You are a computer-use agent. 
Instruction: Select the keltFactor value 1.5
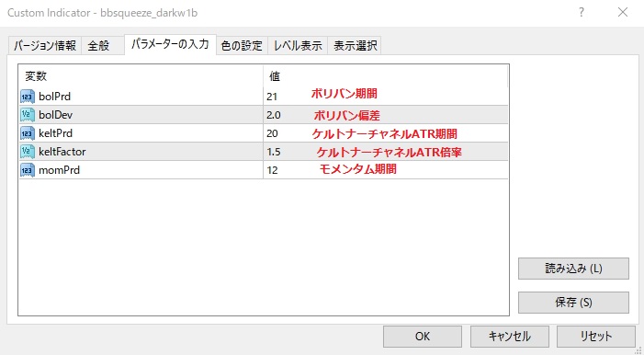274,152
